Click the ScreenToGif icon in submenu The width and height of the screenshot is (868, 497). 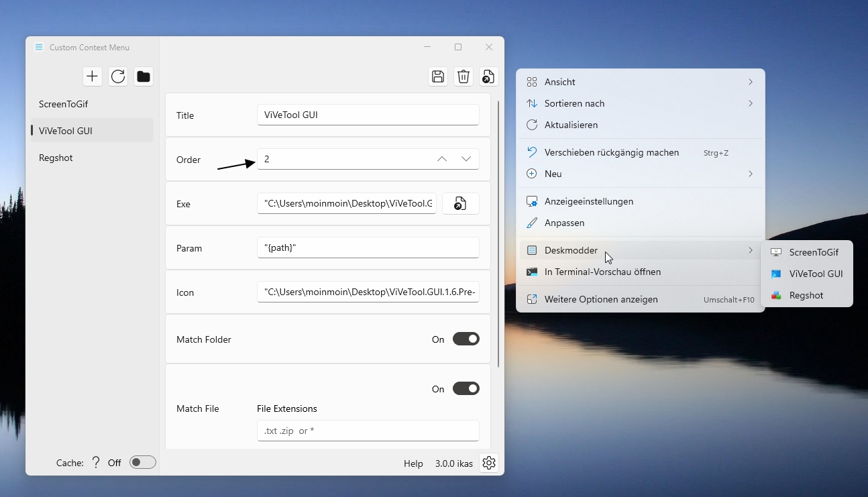click(x=776, y=252)
